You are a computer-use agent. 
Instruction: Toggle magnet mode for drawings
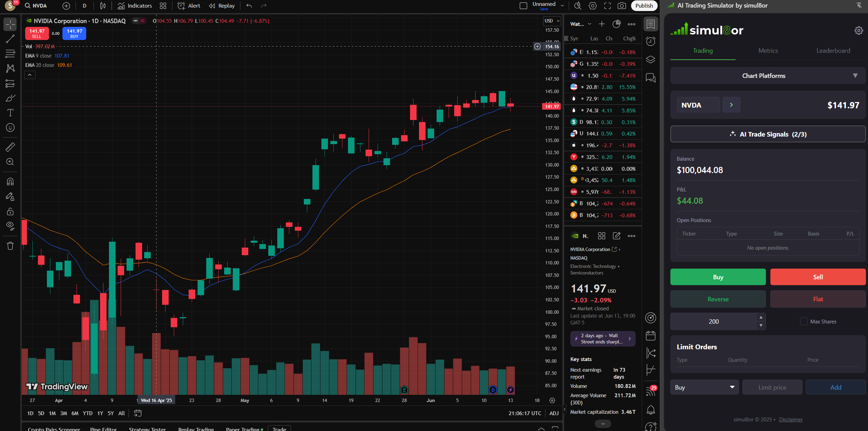click(x=10, y=182)
